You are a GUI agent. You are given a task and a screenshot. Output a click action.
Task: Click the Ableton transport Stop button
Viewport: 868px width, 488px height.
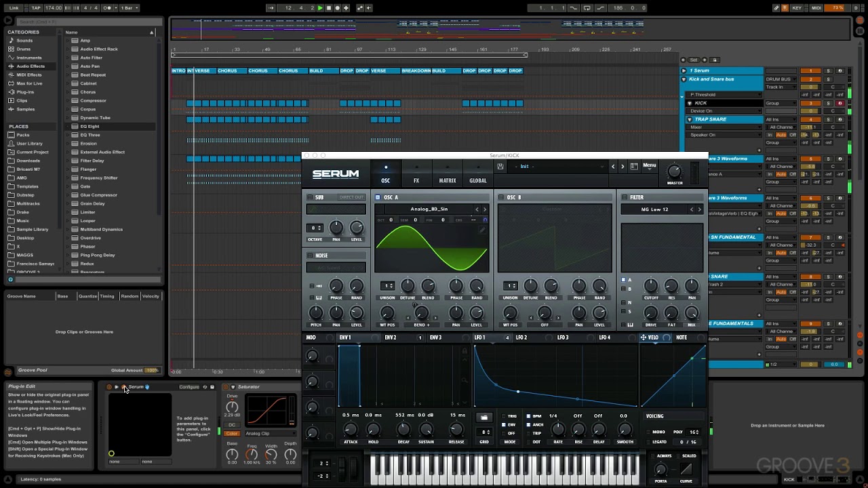329,8
